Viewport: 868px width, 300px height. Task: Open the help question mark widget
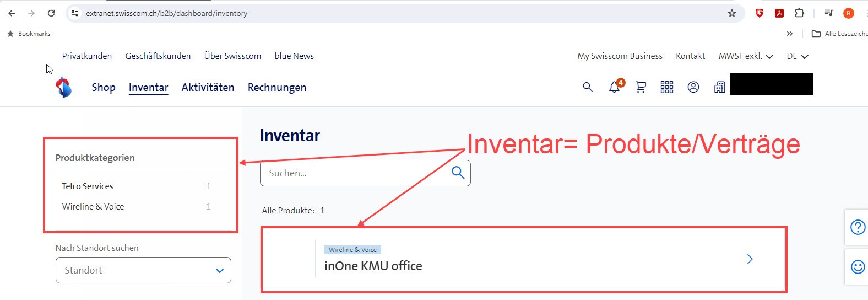[x=858, y=227]
